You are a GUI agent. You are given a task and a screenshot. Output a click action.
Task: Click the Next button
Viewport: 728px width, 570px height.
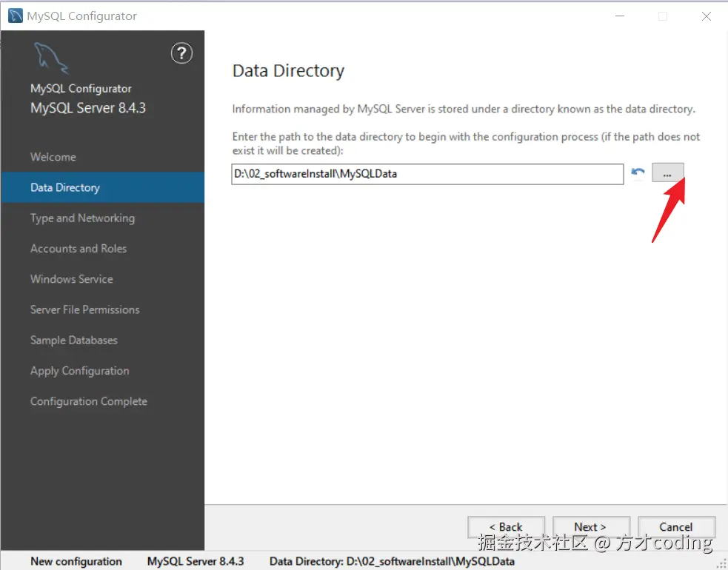click(x=591, y=527)
